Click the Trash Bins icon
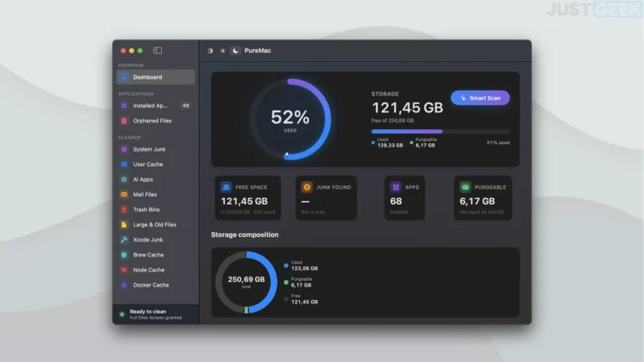The image size is (644, 362). pyautogui.click(x=124, y=209)
